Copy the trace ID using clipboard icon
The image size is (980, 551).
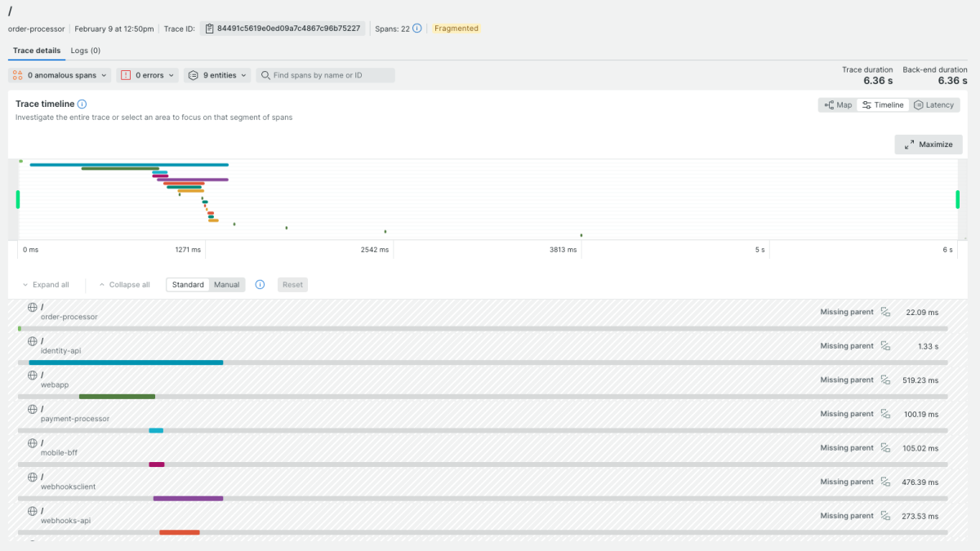tap(208, 29)
